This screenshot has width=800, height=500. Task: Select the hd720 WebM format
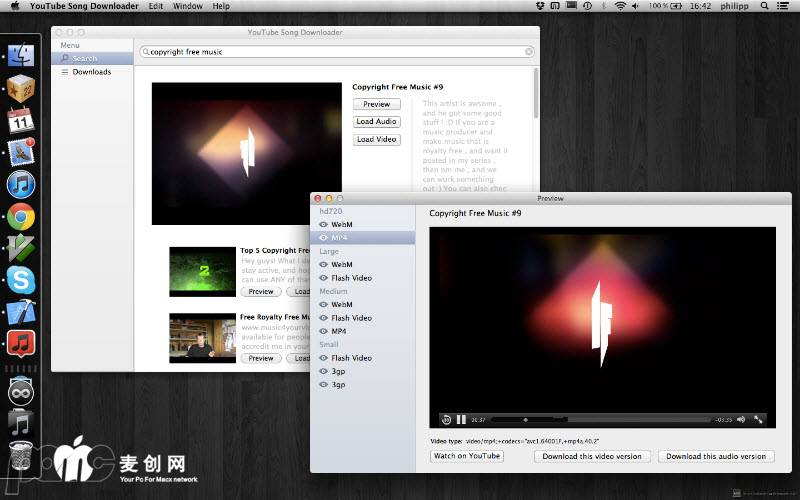pyautogui.click(x=341, y=225)
